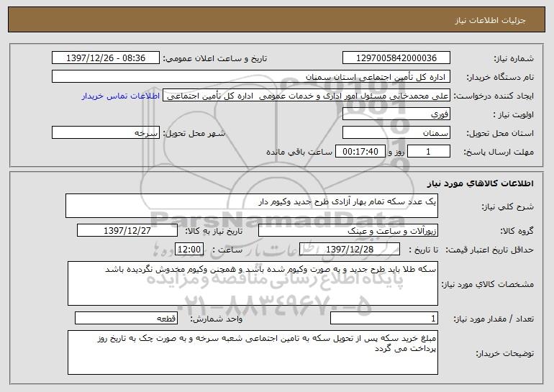
Task: Click the general description box about سکه تمام بهار آزادی
Action: tap(252, 206)
